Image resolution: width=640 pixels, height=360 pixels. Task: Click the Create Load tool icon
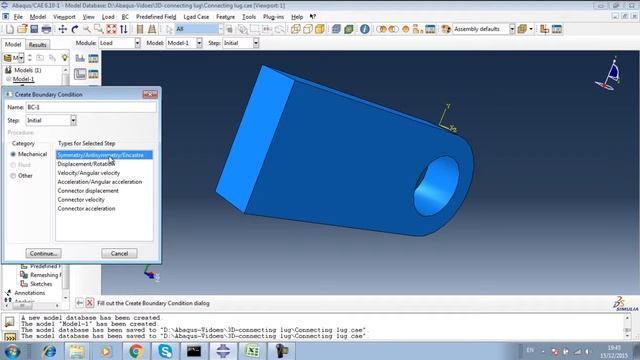click(80, 58)
